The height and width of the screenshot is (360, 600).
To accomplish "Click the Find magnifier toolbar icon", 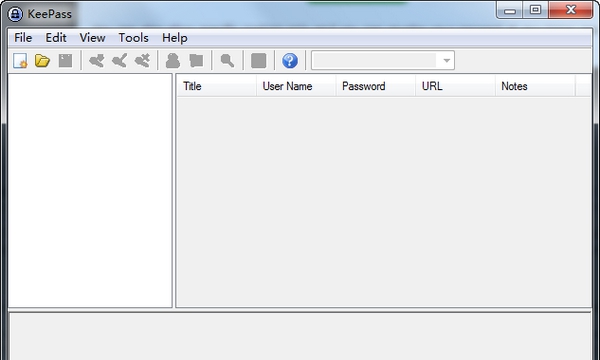I will click(227, 60).
